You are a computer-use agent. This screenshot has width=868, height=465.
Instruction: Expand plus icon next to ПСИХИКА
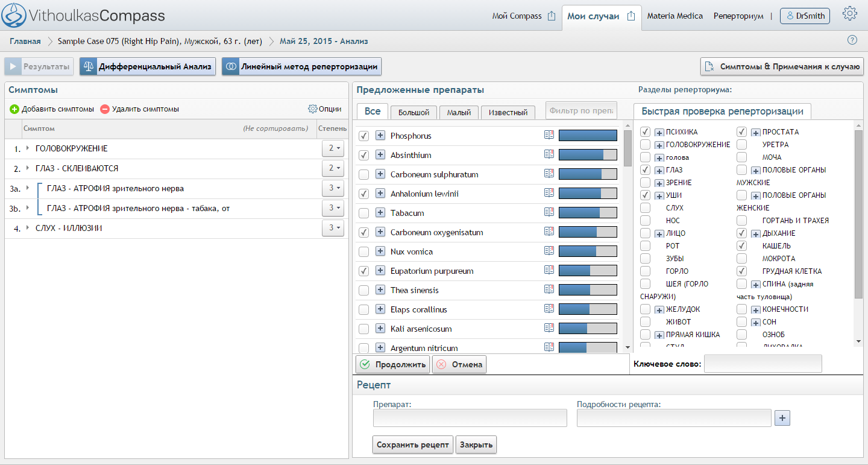[x=659, y=132]
